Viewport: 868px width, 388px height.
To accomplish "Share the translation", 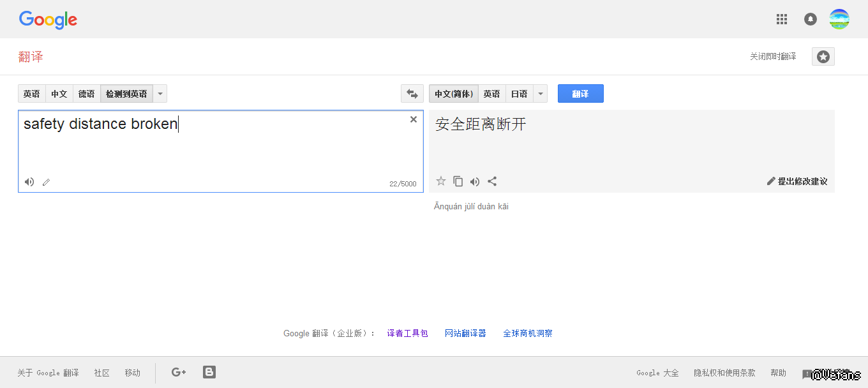I will [x=492, y=181].
